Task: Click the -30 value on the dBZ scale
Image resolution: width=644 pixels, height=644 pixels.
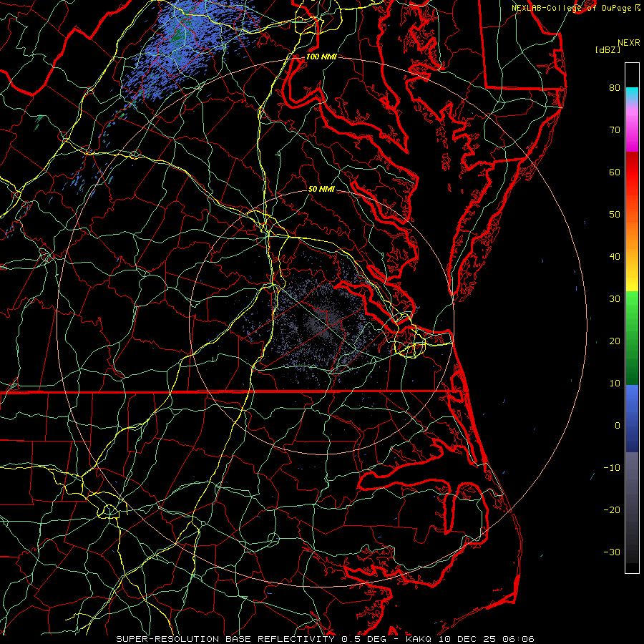Action: point(612,553)
